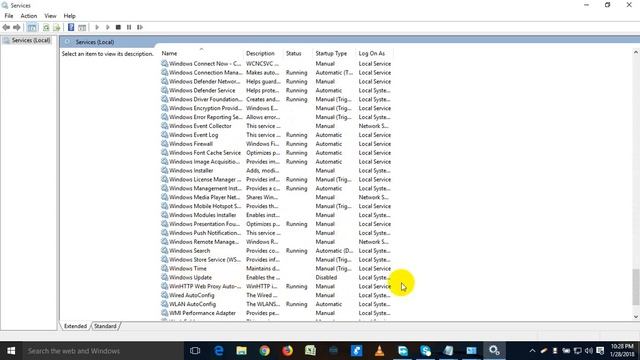Select the Windows Font Cache Service row
640x360 pixels.
tap(276, 153)
